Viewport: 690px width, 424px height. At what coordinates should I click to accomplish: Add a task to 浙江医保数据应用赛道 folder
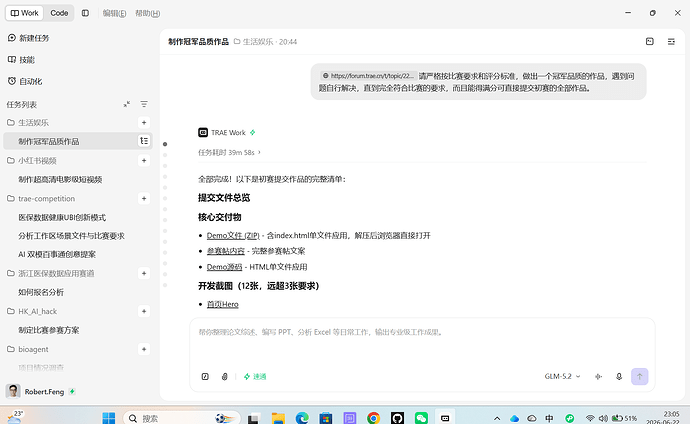144,273
